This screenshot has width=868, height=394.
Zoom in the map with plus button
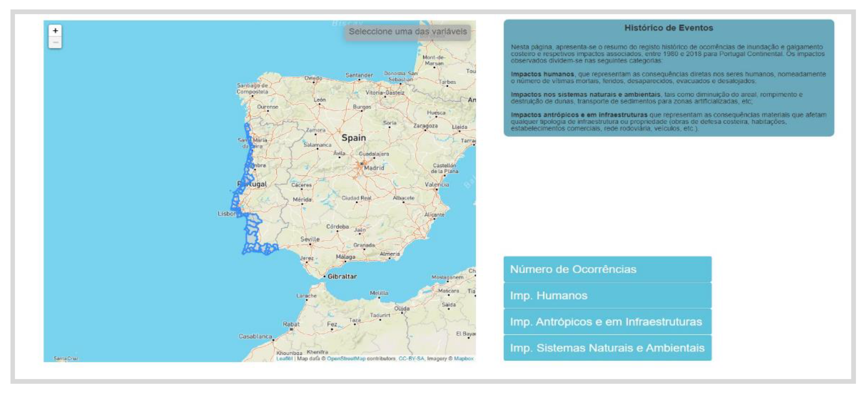[55, 31]
